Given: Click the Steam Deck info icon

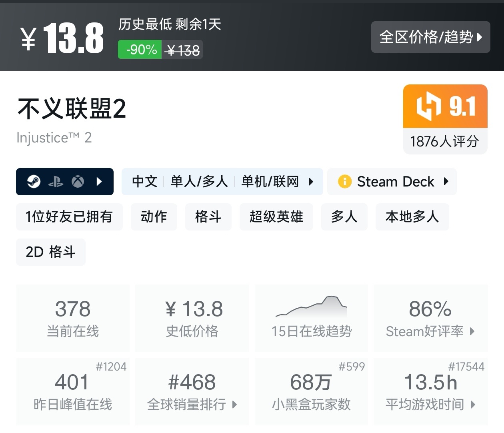Looking at the screenshot, I should [x=345, y=182].
